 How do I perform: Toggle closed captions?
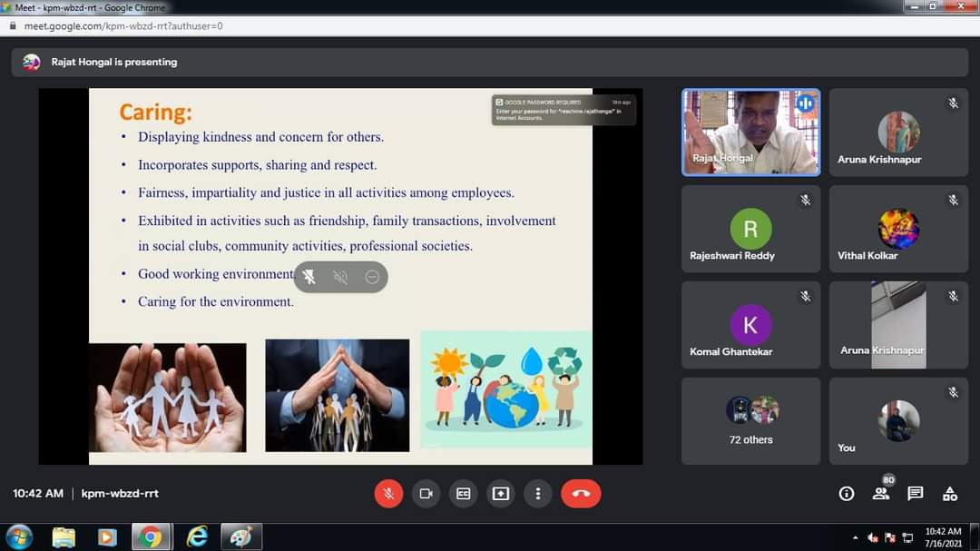(464, 493)
